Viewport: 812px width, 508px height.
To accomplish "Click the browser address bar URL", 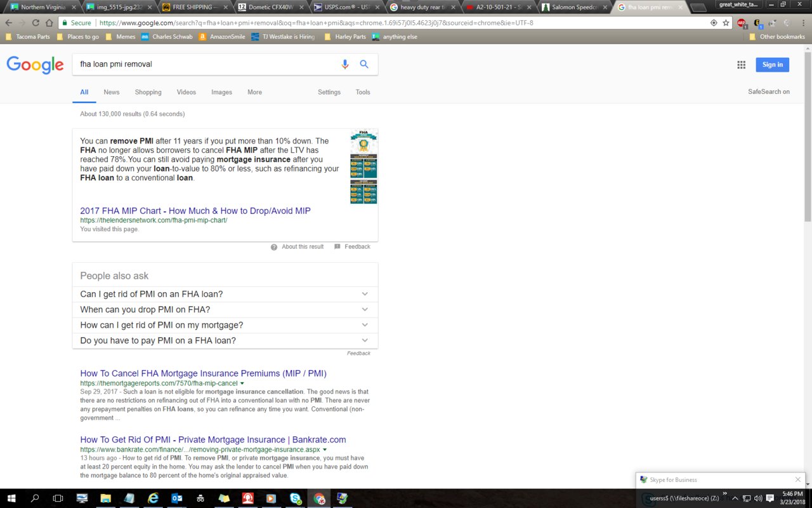I will 317,23.
